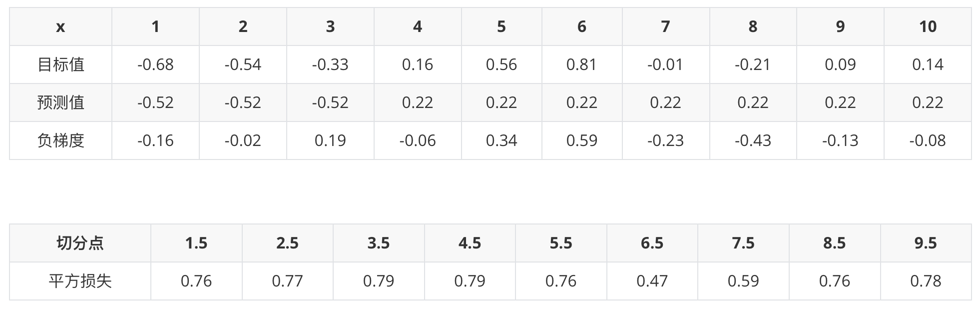Select the 预测值 row label
Viewport: 980px width, 309px height.
click(60, 102)
